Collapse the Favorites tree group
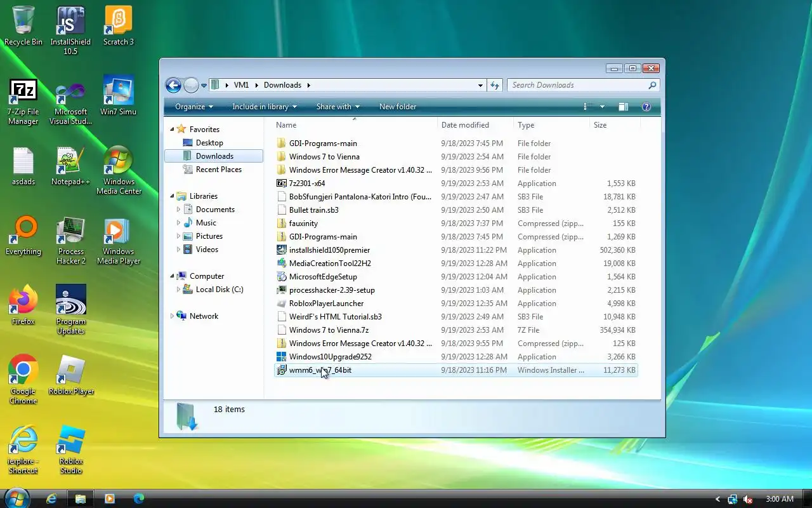Viewport: 812px width, 508px height. coord(172,130)
